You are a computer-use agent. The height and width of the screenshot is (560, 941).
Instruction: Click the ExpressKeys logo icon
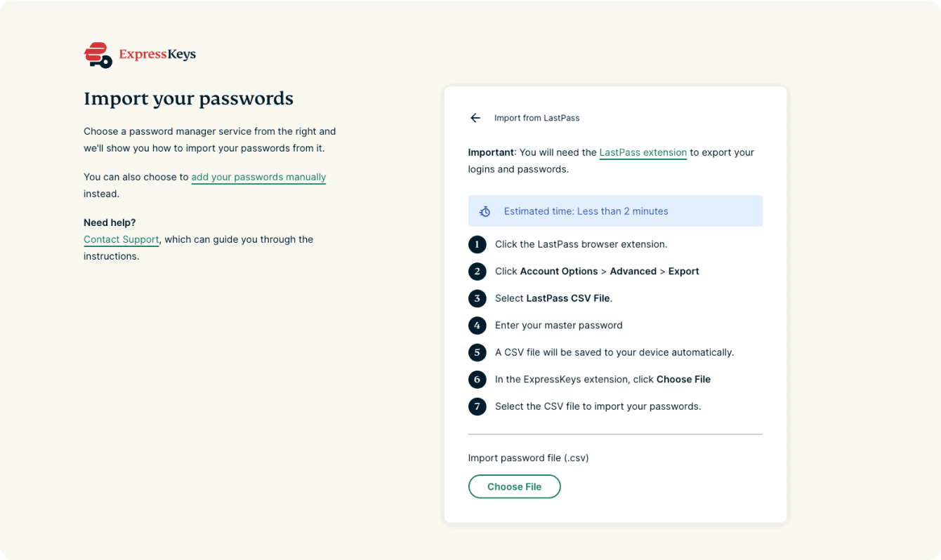tap(98, 55)
